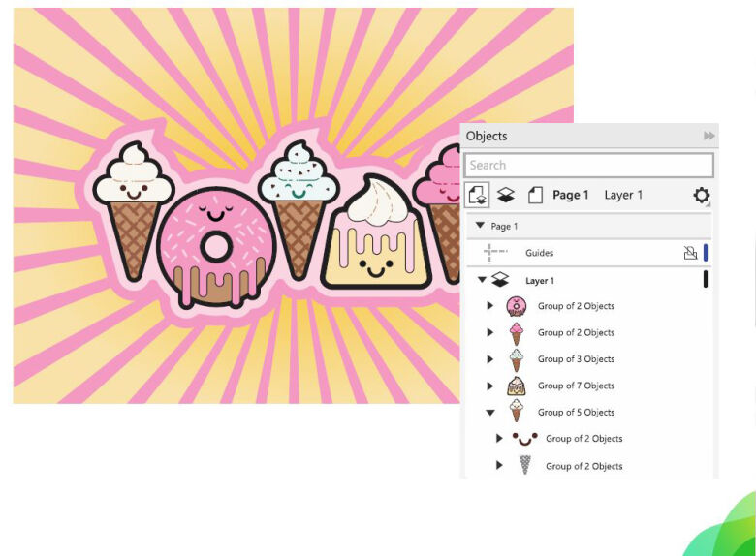
Task: Expand the Group of 7 Objects
Action: click(x=489, y=386)
